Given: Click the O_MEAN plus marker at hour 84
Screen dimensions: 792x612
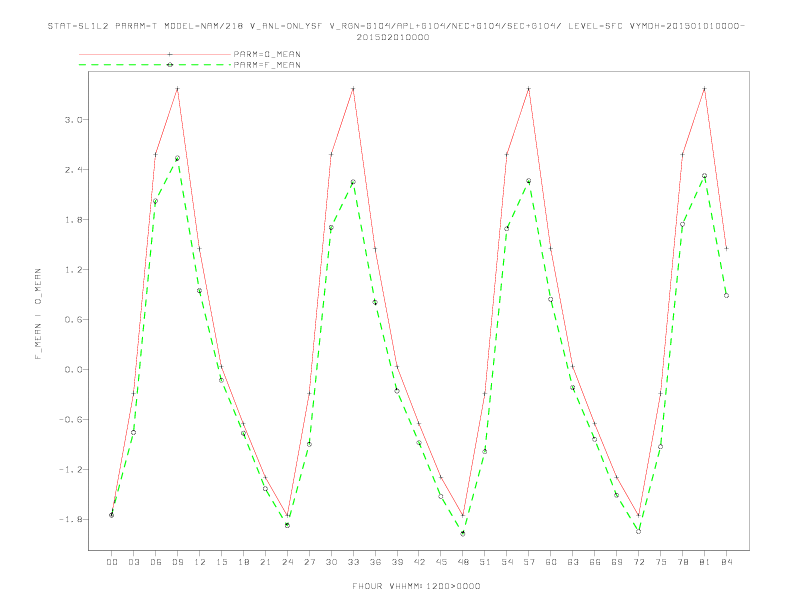Looking at the screenshot, I should tap(726, 248).
